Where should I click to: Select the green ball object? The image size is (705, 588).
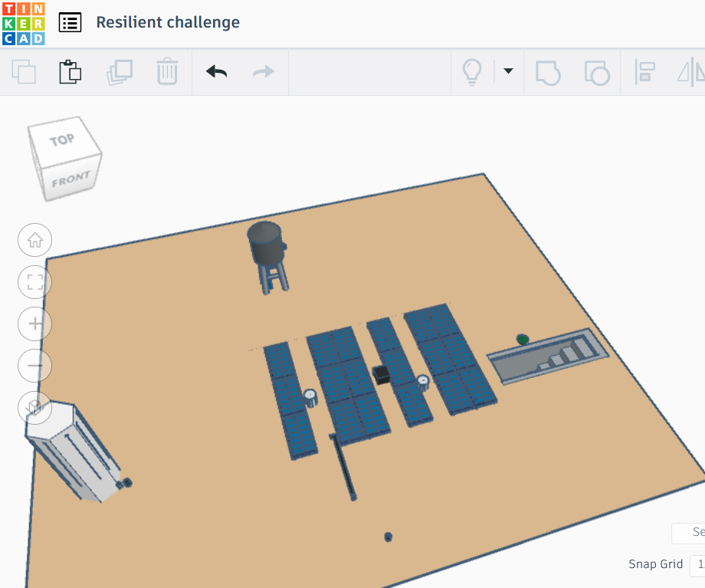(x=522, y=339)
